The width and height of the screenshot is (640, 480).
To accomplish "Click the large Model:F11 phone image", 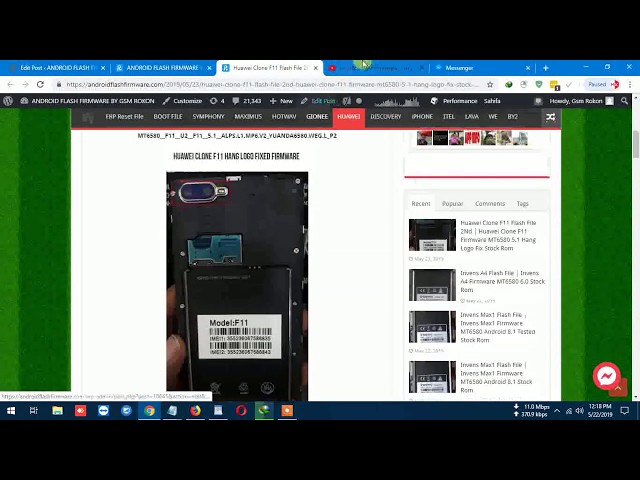I will click(237, 286).
